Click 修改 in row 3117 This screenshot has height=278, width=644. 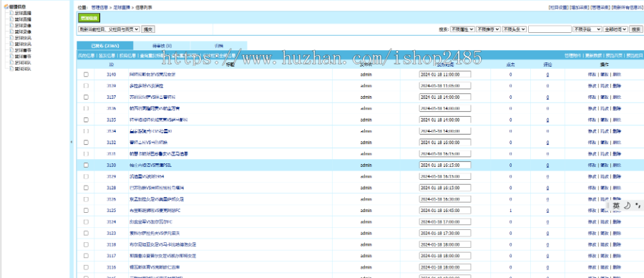point(592,255)
